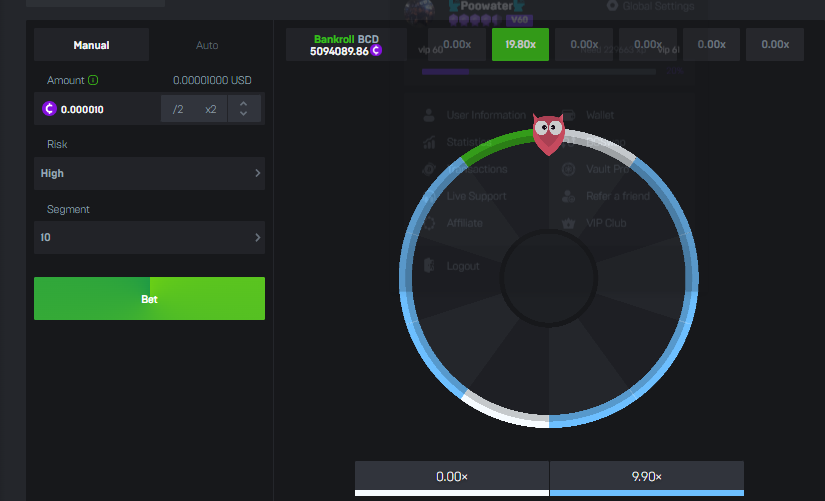Click the up/down stepper arrows for amount
825x501 pixels.
(x=244, y=109)
